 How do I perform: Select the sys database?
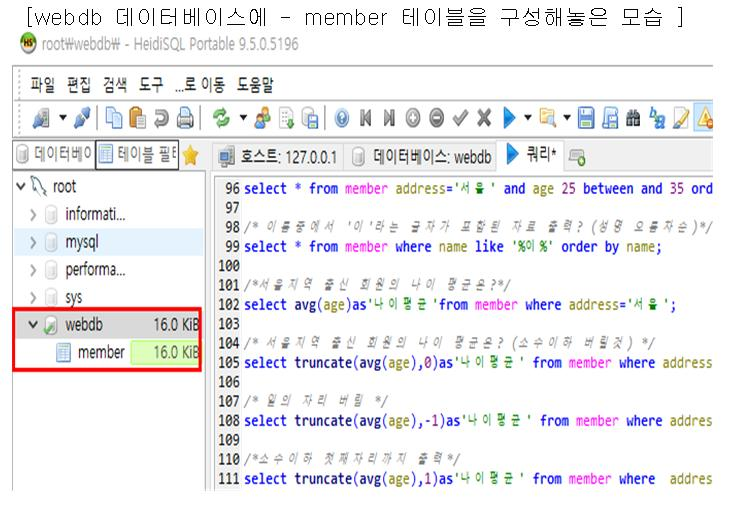pyautogui.click(x=73, y=297)
